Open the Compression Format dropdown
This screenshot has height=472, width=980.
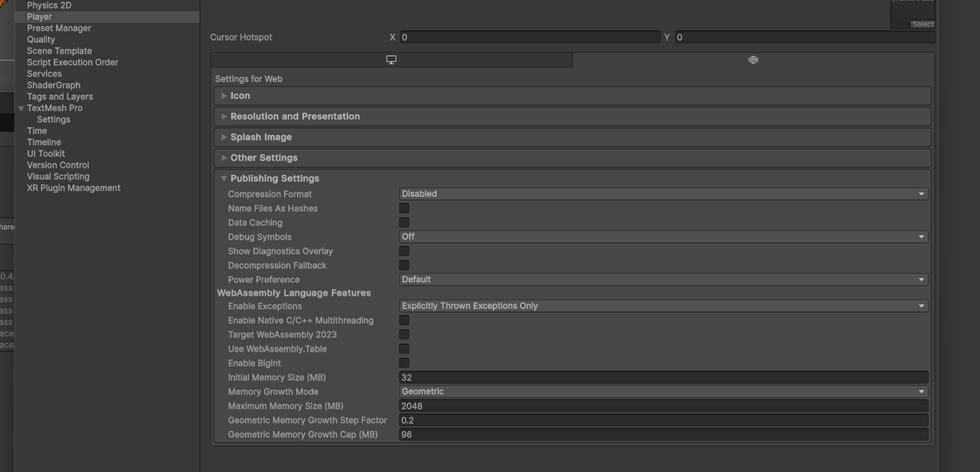(x=663, y=194)
